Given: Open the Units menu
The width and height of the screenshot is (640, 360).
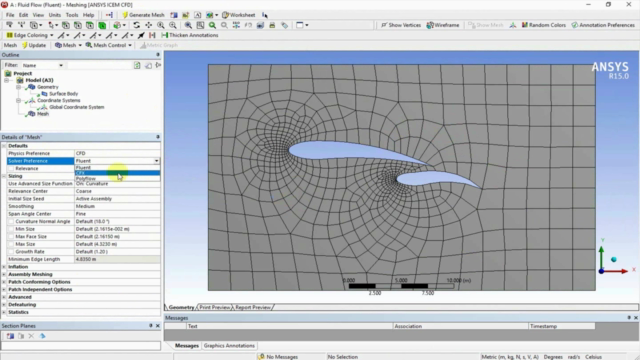Looking at the screenshot, I should point(54,15).
